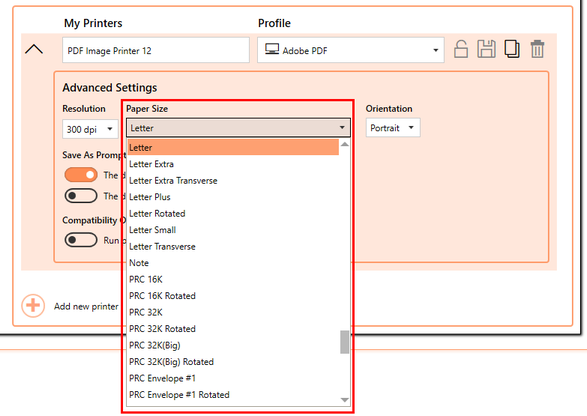The image size is (587, 416).
Task: Choose Letter Extra paper size
Action: (233, 164)
